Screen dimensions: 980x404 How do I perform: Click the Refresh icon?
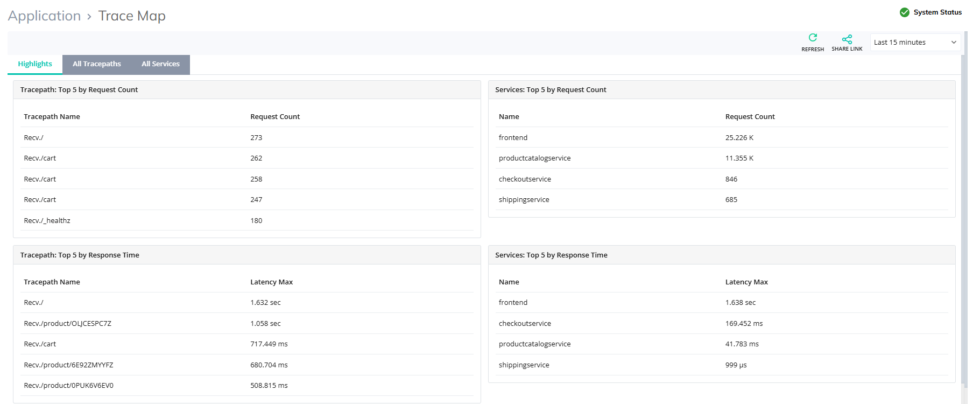click(813, 38)
